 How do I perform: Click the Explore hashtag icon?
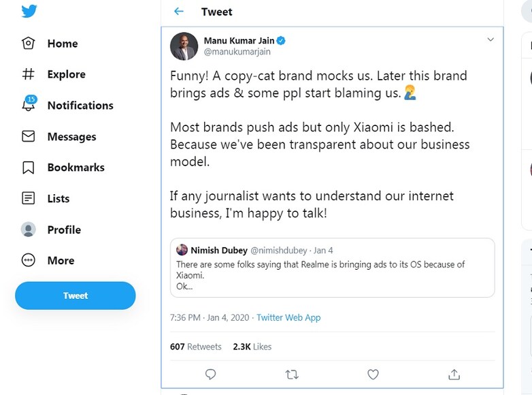[29, 74]
